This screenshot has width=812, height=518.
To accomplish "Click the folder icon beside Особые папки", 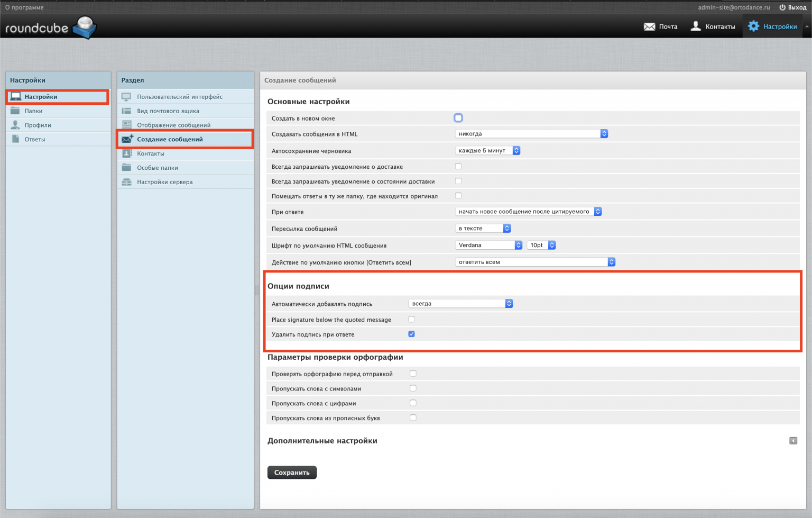I will (x=126, y=167).
